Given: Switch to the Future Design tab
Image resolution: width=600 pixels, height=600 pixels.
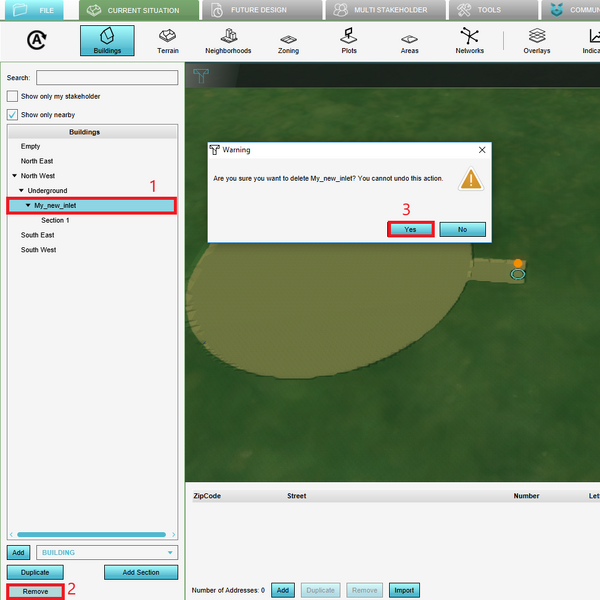Looking at the screenshot, I should (x=260, y=10).
